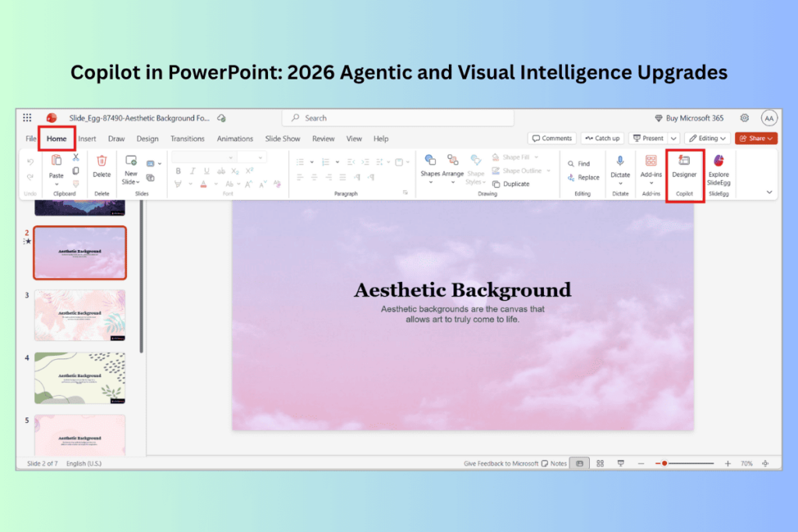Expand the numbering list dropdown arrow
The height and width of the screenshot is (532, 798).
point(337,162)
